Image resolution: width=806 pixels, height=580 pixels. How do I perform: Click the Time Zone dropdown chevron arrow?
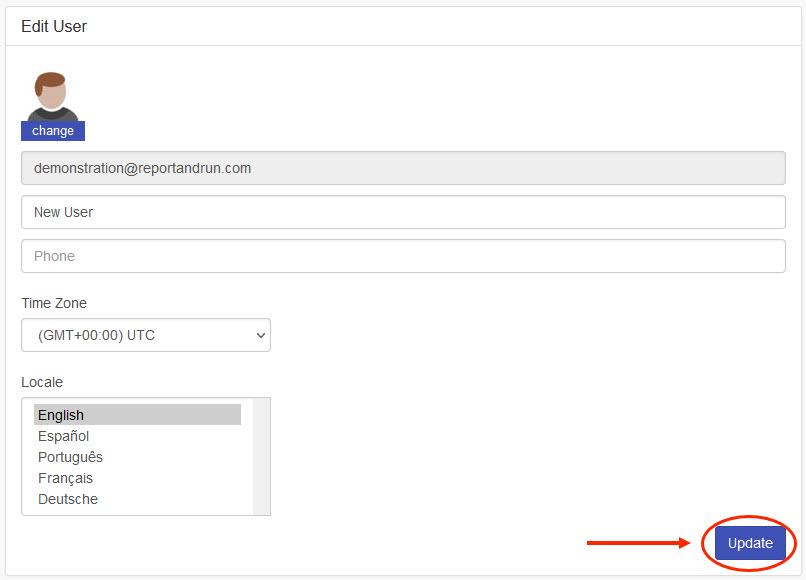click(261, 335)
